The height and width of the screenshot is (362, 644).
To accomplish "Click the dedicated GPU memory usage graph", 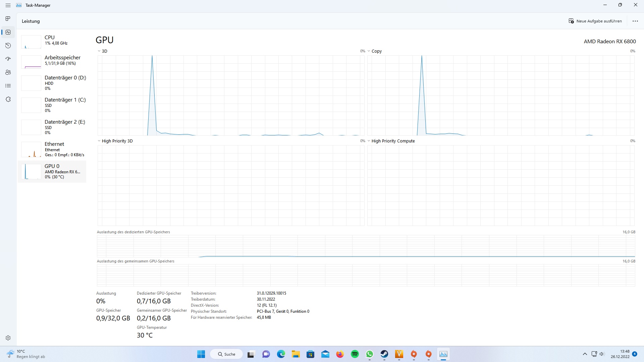I will 366,246.
